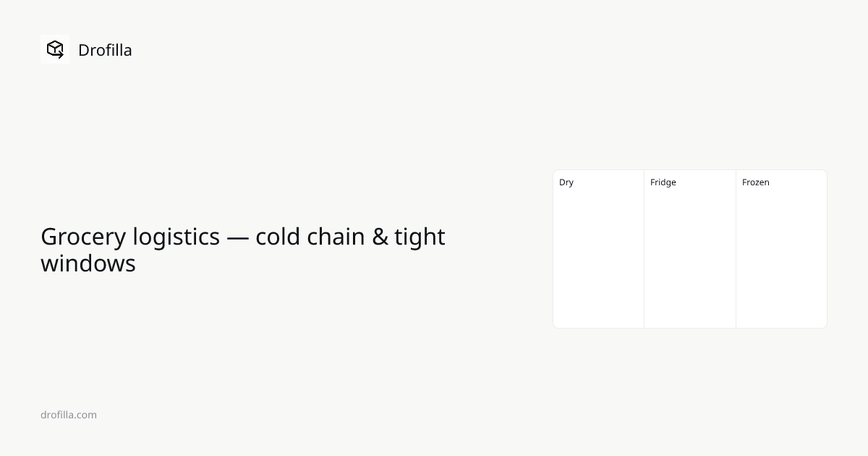Select the Drofilla brand name text
This screenshot has width=868, height=456.
pyautogui.click(x=105, y=50)
